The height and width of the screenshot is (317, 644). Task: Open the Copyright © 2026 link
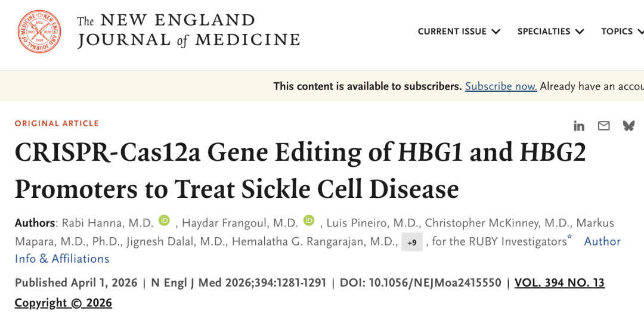(63, 303)
